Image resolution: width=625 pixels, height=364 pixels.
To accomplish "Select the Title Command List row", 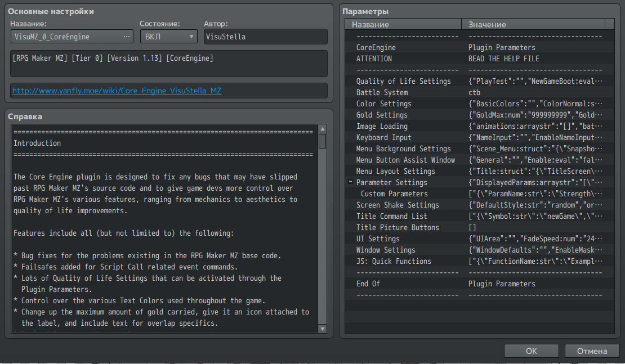I will coord(480,216).
